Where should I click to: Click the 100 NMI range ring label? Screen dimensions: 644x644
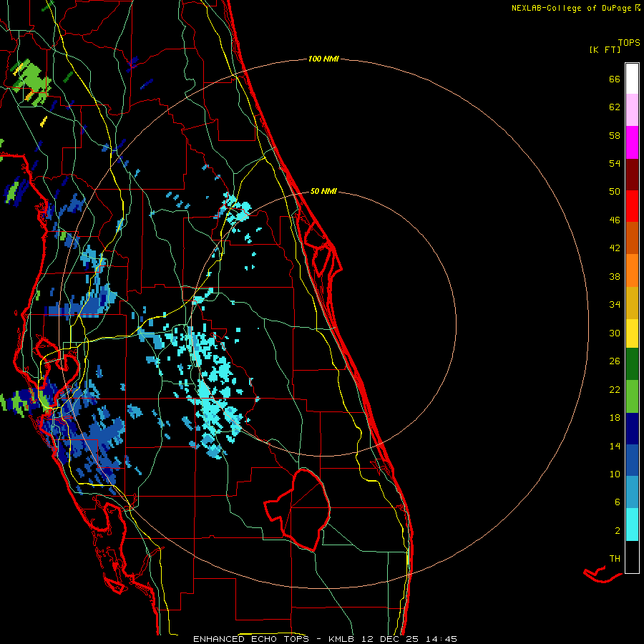tap(323, 59)
